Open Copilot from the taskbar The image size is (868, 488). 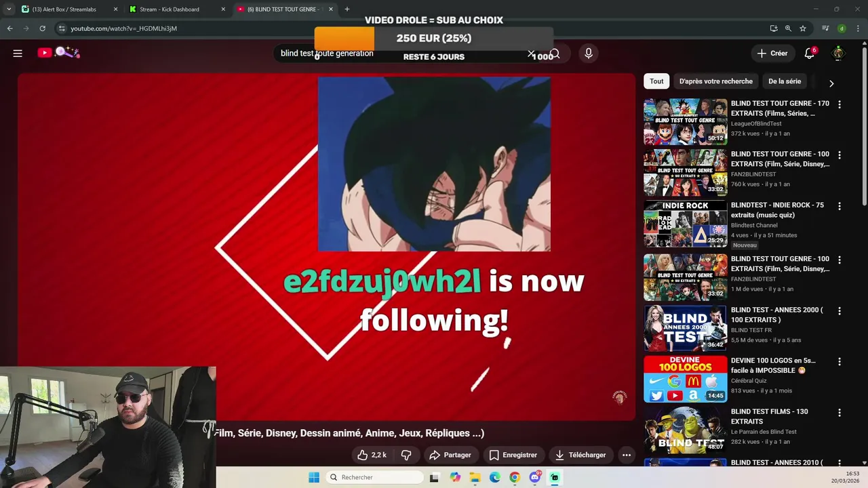(455, 477)
